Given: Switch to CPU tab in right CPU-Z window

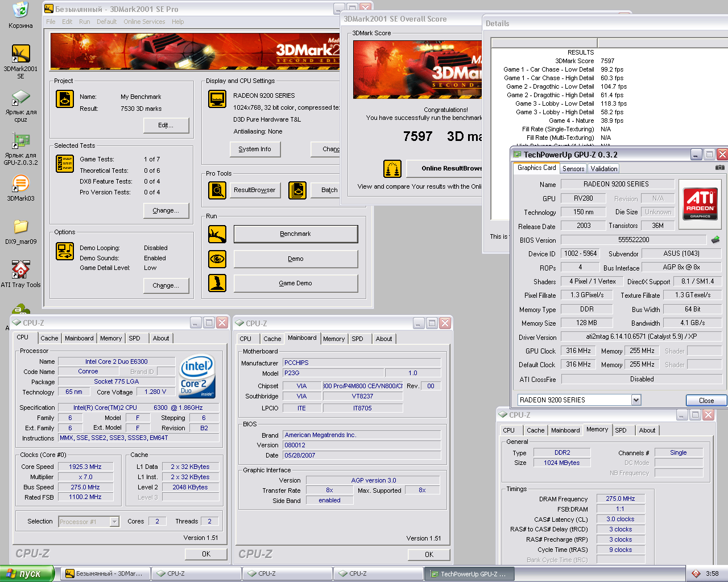Looking at the screenshot, I should point(508,430).
